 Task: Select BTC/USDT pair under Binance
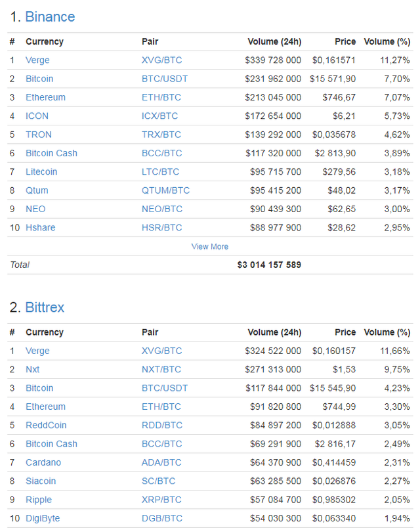(165, 79)
